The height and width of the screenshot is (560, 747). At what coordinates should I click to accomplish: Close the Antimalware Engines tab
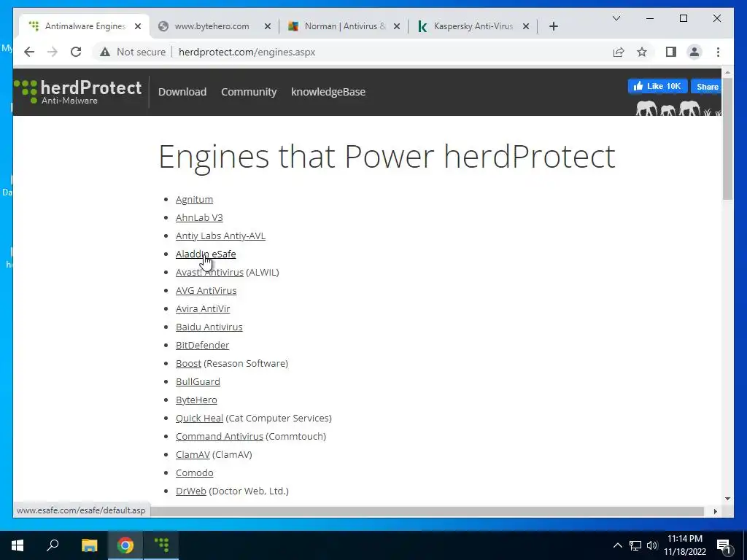[x=138, y=26]
